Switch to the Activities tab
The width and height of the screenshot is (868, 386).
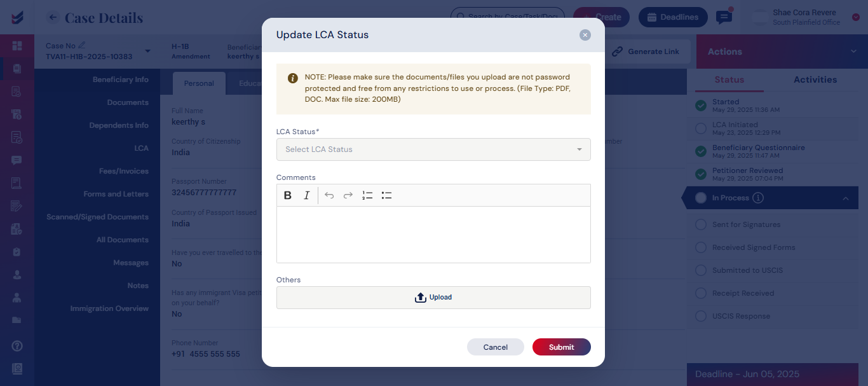coord(815,79)
